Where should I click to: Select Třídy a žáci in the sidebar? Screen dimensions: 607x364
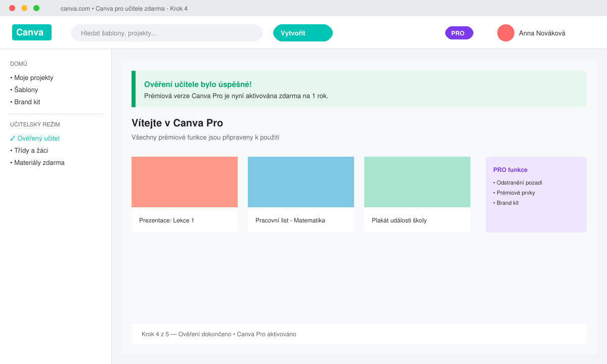[x=29, y=151]
